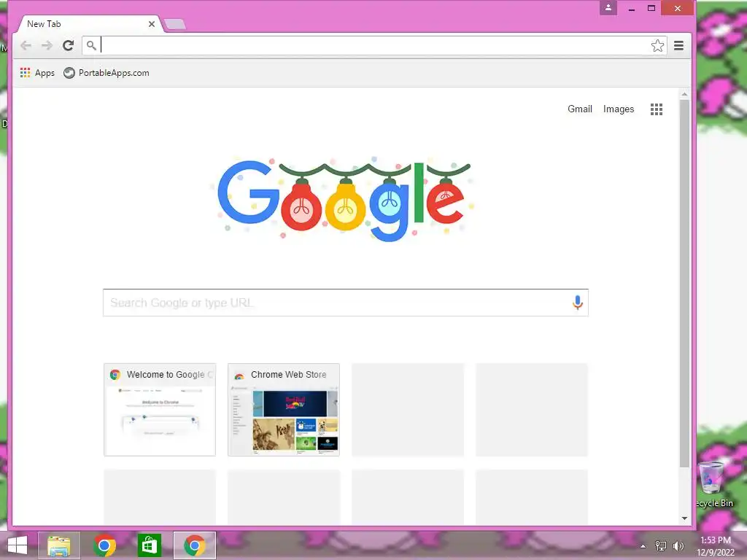
Task: Bookmark this page with the star icon
Action: tap(657, 46)
